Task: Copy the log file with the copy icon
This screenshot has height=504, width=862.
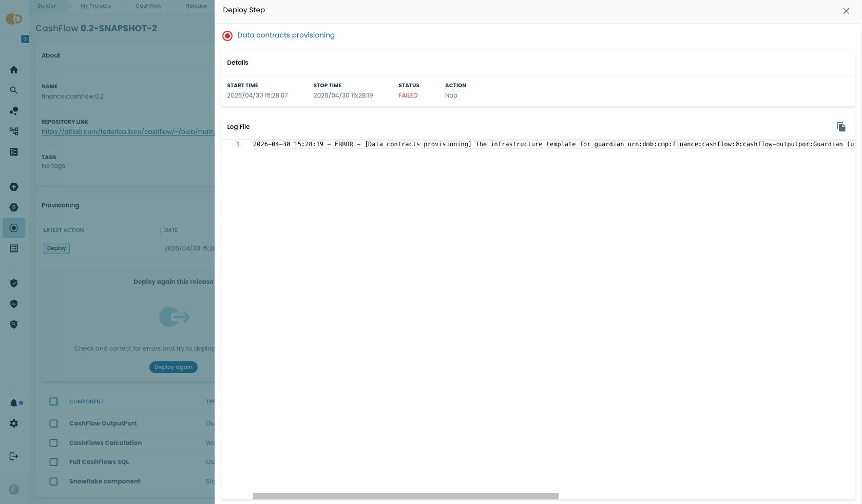Action: 841,127
